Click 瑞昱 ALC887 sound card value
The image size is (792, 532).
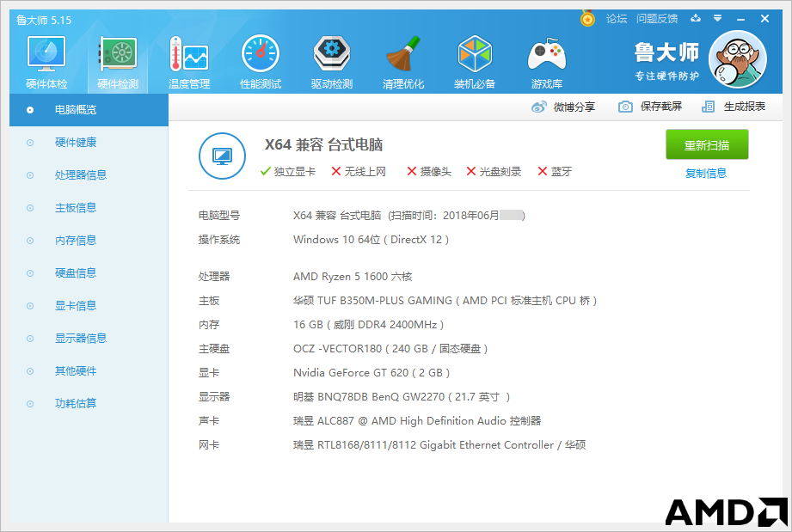click(x=417, y=421)
